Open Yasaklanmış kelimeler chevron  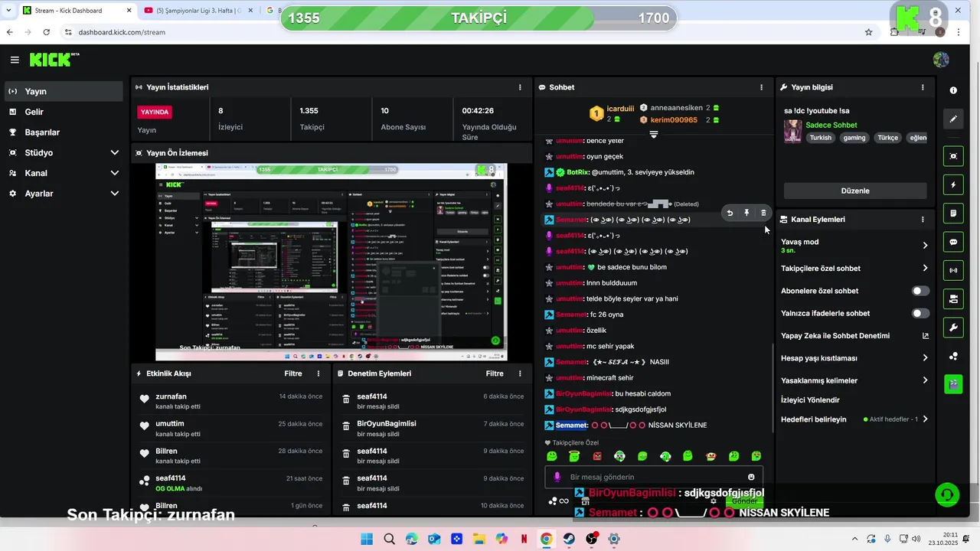(x=925, y=380)
